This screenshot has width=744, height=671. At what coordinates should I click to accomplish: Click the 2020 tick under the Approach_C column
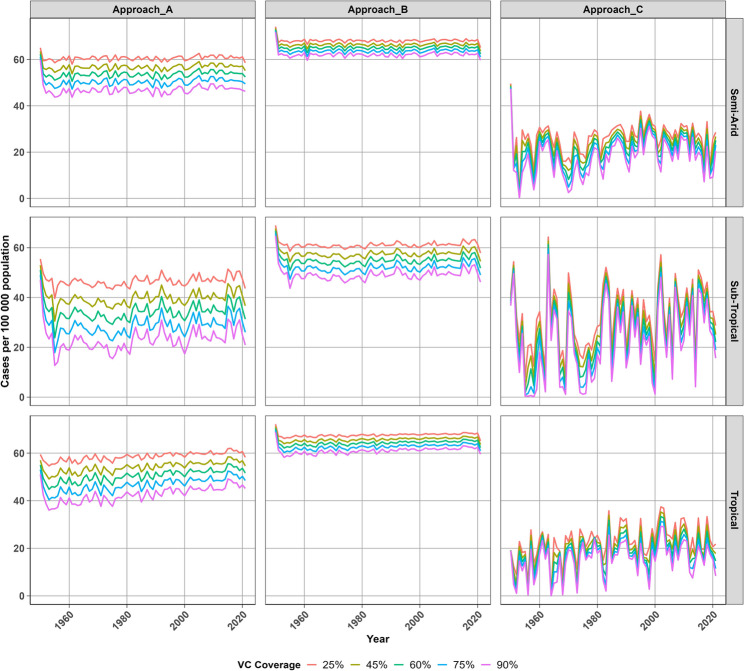tap(707, 620)
